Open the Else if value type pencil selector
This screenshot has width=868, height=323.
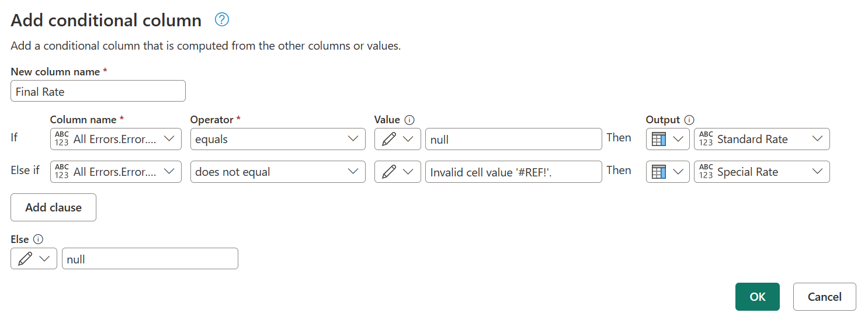[397, 172]
